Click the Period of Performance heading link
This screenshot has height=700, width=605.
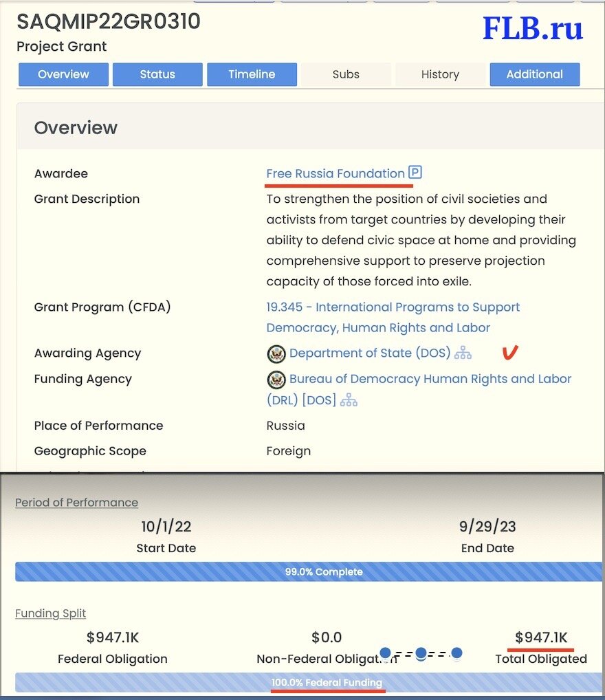point(77,502)
